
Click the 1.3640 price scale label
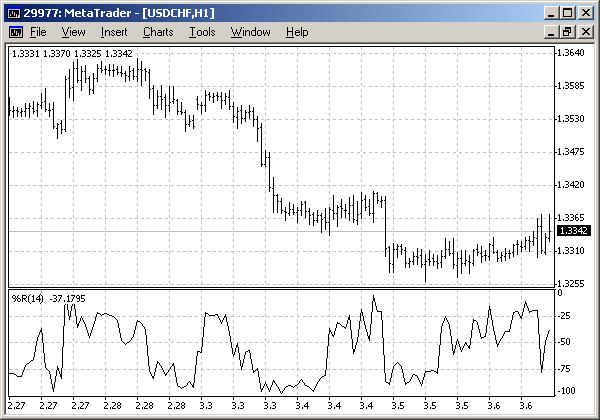(571, 53)
